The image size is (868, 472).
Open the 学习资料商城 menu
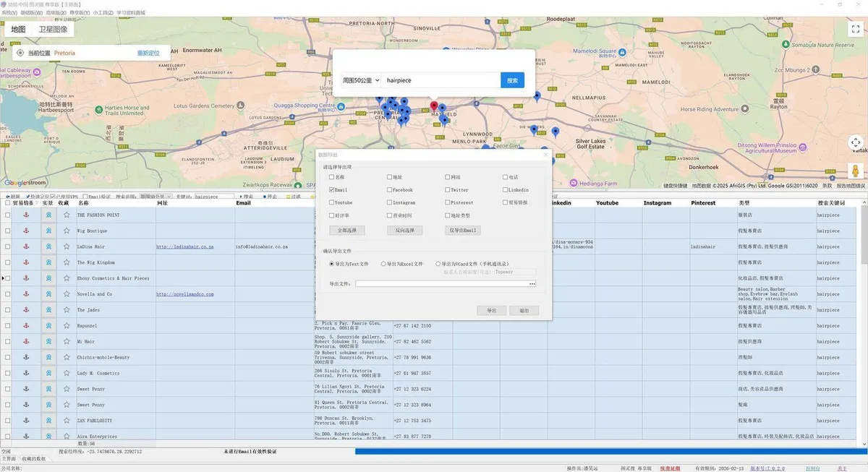coord(130,13)
